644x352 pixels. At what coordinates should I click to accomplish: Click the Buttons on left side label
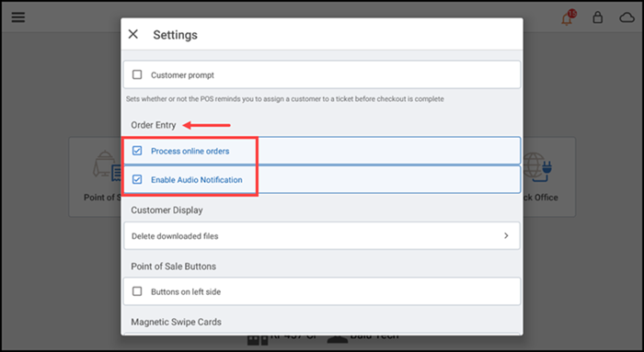click(x=186, y=291)
